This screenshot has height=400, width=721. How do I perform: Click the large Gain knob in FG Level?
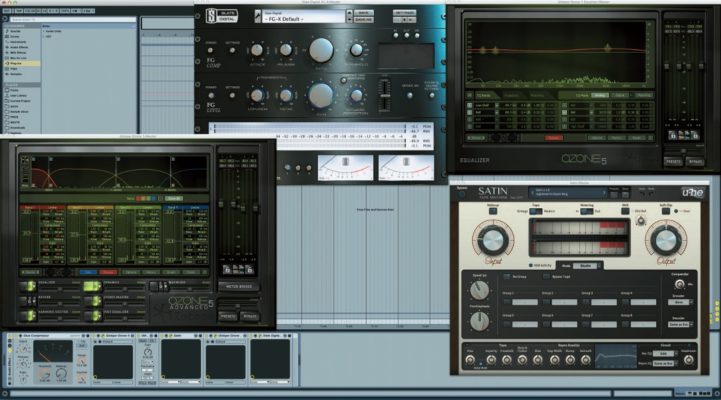pyautogui.click(x=321, y=95)
